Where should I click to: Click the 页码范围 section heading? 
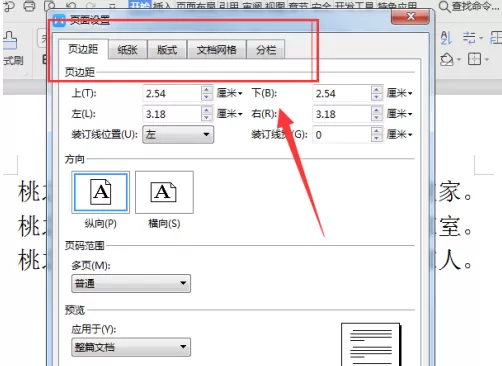tap(84, 246)
